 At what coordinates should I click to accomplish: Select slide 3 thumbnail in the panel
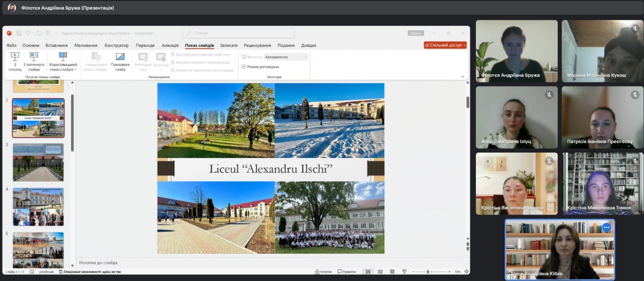click(x=38, y=163)
